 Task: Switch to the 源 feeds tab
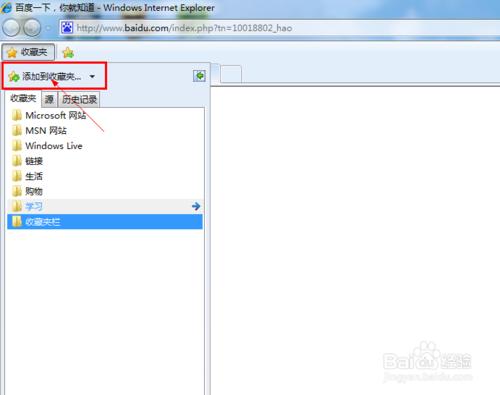(49, 99)
